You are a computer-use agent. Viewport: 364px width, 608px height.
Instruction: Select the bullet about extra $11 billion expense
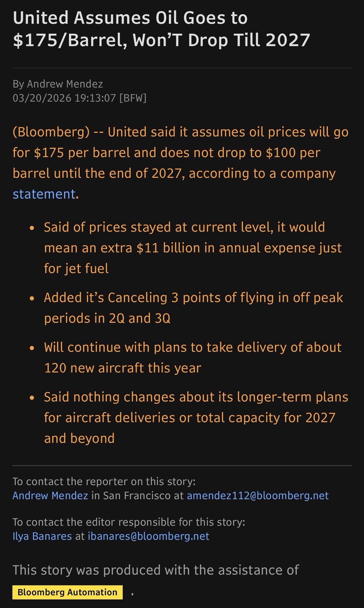(x=193, y=248)
